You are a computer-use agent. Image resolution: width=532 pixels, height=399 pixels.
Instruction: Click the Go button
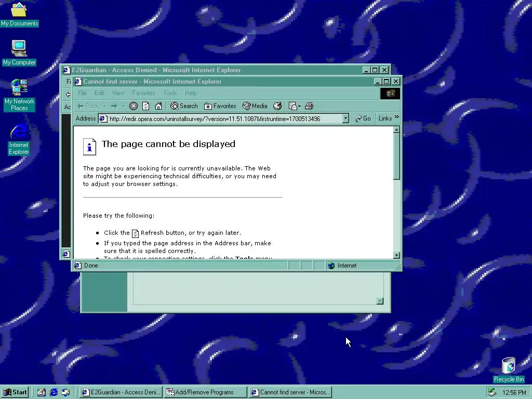[363, 118]
